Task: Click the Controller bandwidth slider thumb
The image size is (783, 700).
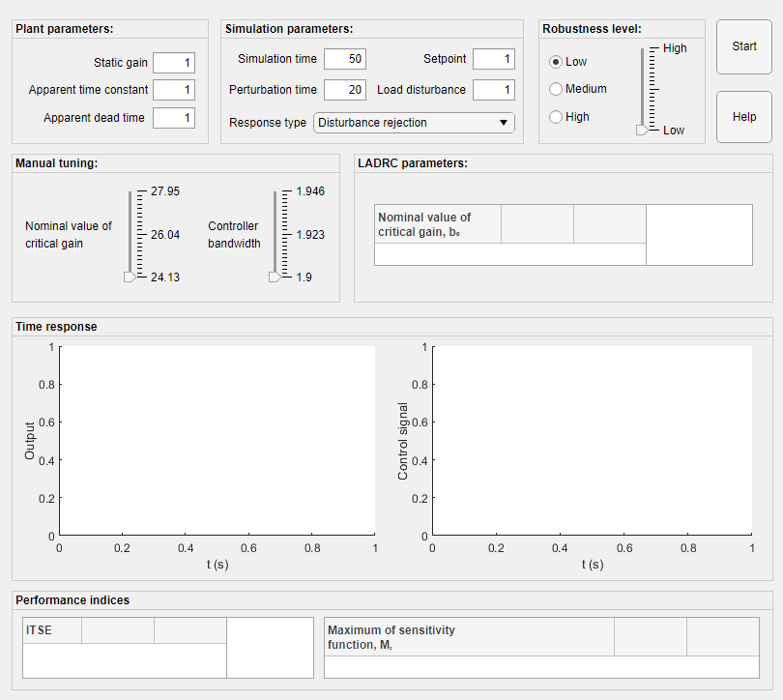Action: pyautogui.click(x=275, y=277)
